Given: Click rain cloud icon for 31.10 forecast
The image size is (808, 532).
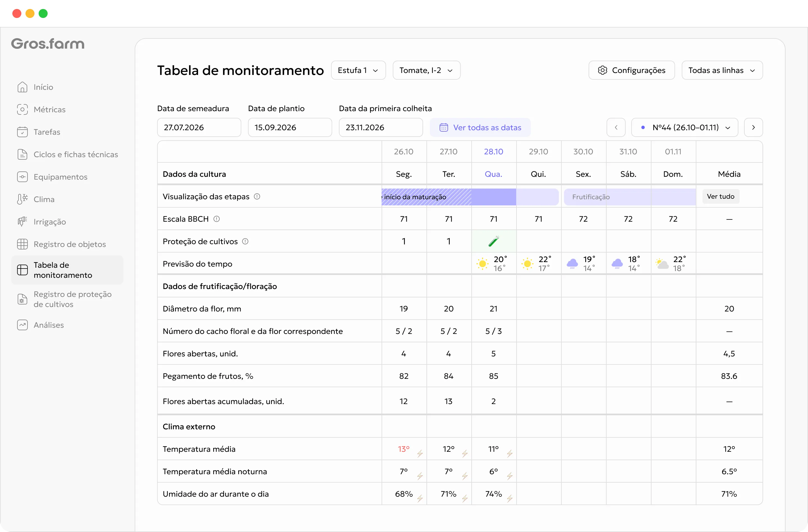Looking at the screenshot, I should (617, 264).
